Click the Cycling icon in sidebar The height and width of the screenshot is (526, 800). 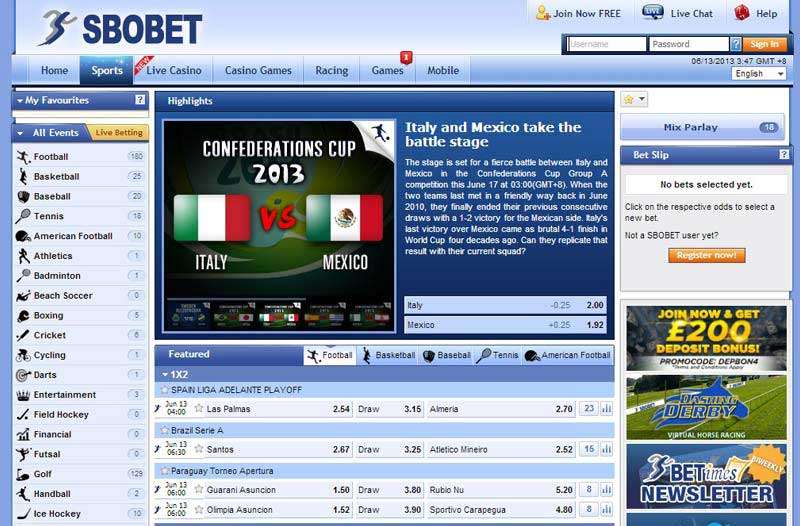coord(23,355)
